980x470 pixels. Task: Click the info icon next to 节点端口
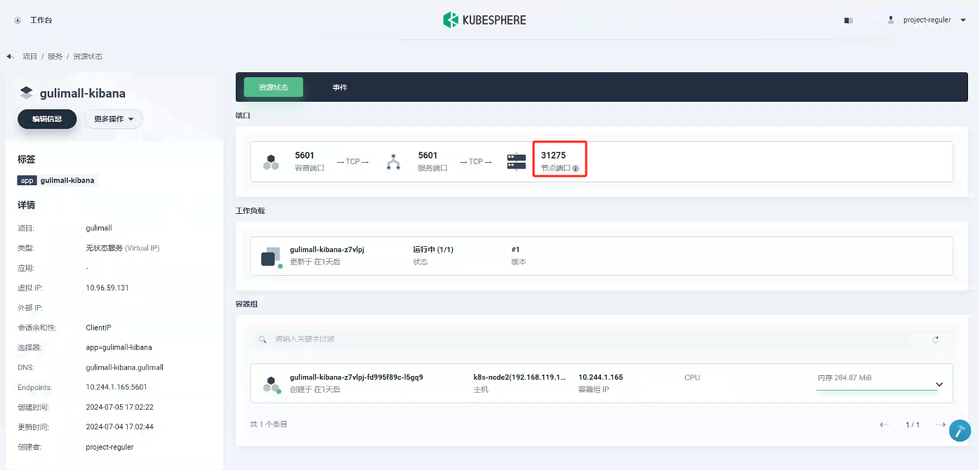(x=576, y=169)
